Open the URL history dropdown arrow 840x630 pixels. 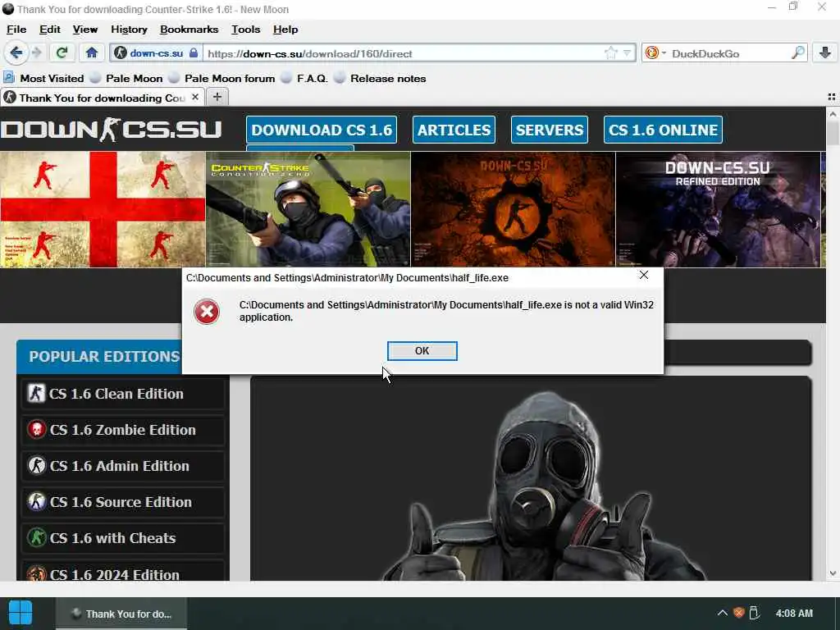628,53
